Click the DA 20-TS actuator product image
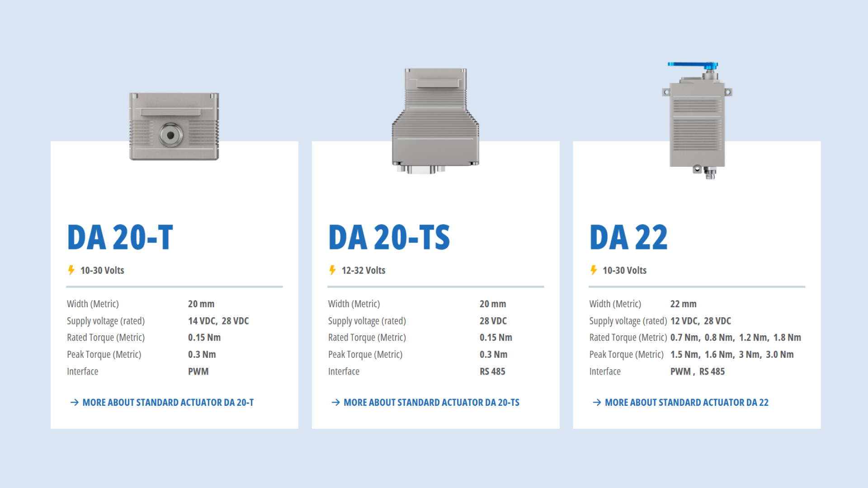868x488 pixels. click(x=435, y=121)
